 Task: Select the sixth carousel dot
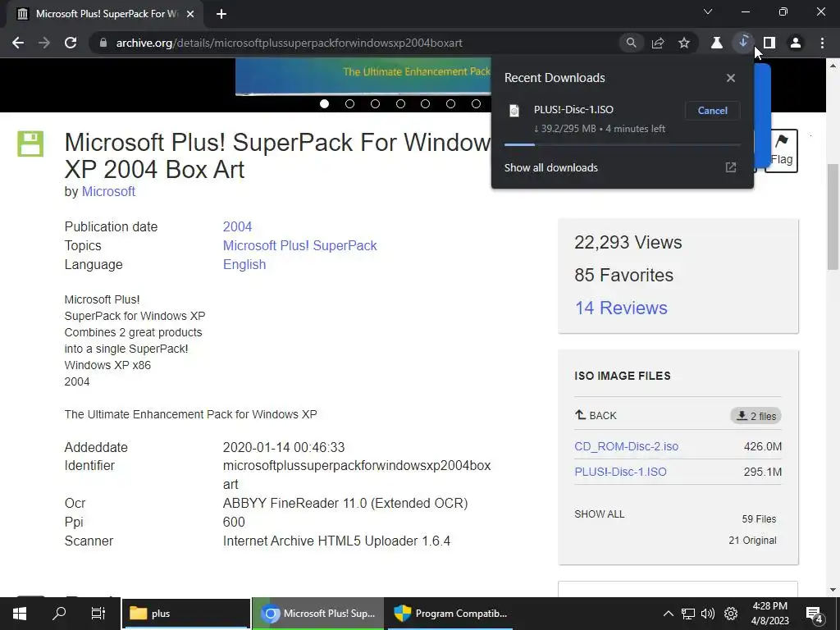pyautogui.click(x=450, y=104)
